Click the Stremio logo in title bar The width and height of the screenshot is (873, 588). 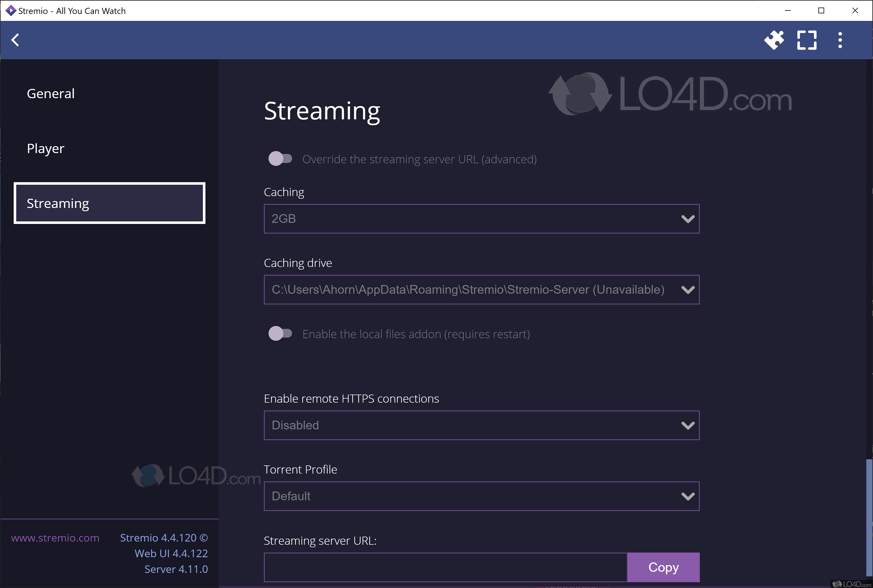10,10
